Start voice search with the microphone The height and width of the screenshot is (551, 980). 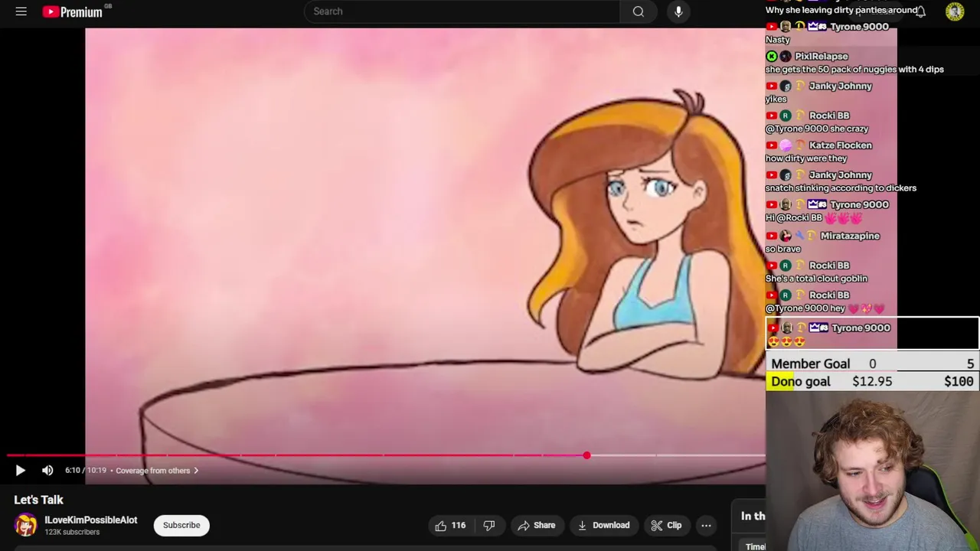(x=678, y=11)
